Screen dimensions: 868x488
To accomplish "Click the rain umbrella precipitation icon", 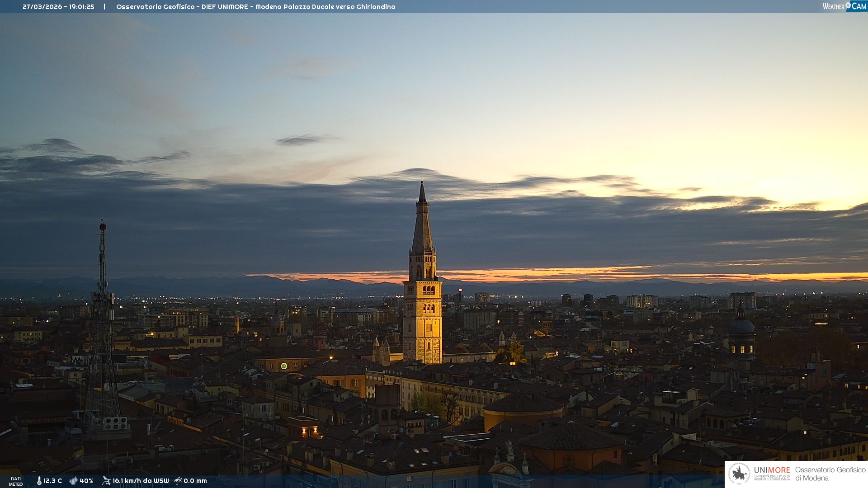I will [x=178, y=481].
